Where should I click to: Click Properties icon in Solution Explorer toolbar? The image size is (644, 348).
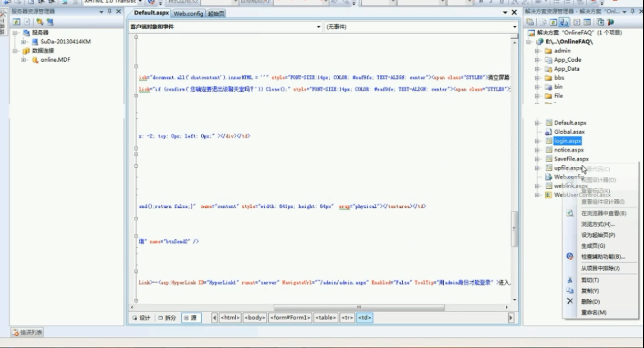[x=530, y=22]
